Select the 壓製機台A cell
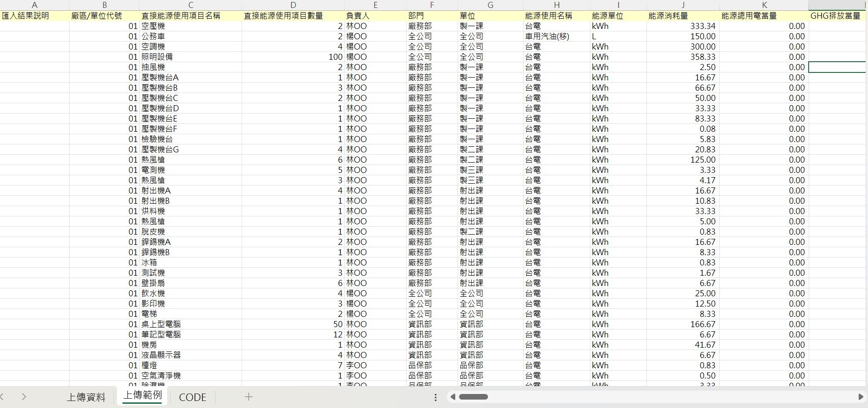The image size is (868, 408). click(191, 77)
